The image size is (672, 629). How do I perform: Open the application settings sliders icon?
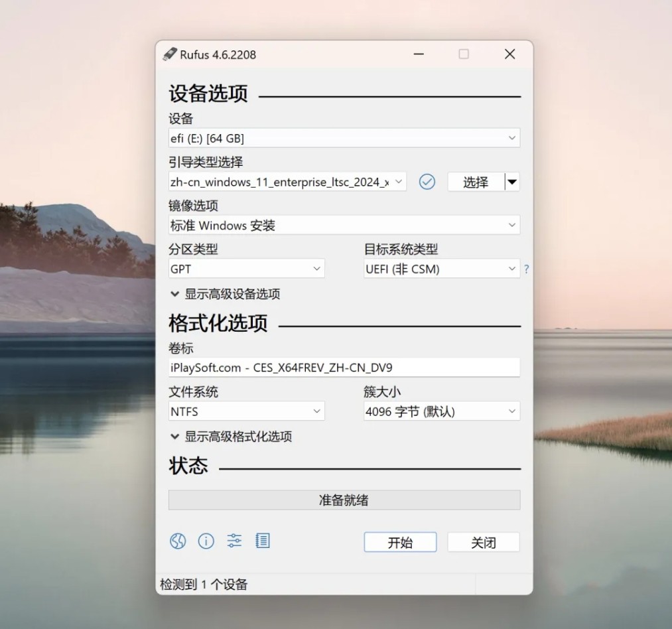(234, 541)
